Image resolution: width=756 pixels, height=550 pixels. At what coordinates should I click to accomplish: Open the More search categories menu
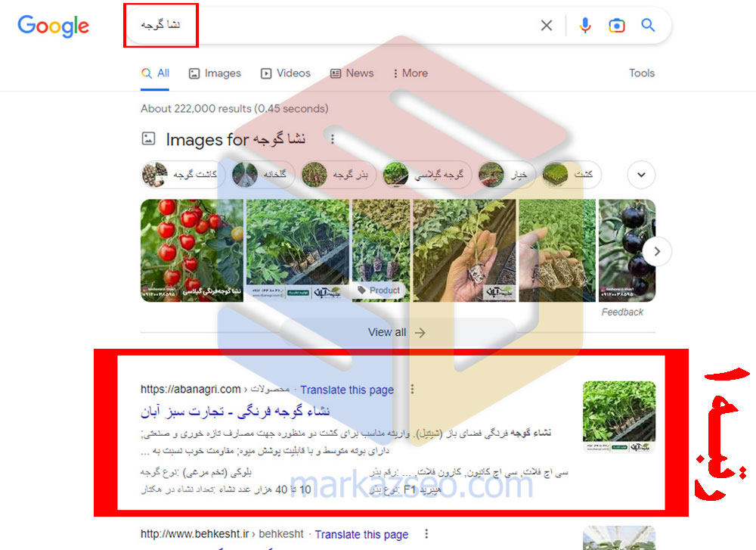coord(411,73)
